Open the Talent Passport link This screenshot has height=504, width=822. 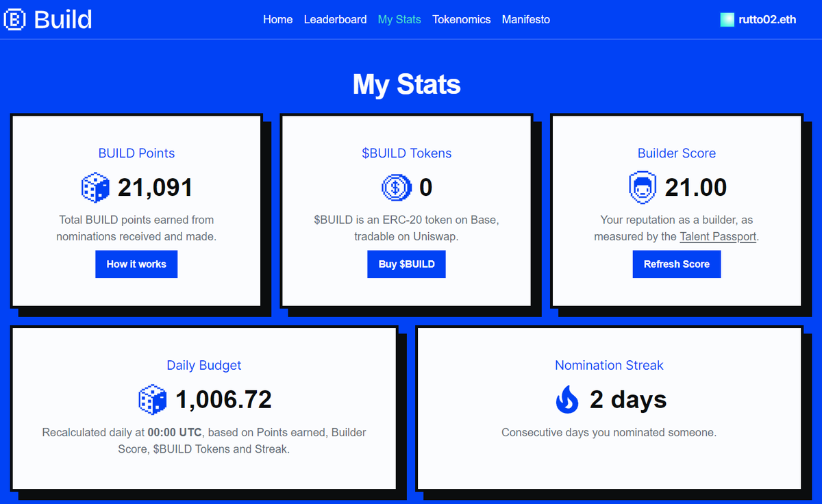pyautogui.click(x=718, y=237)
